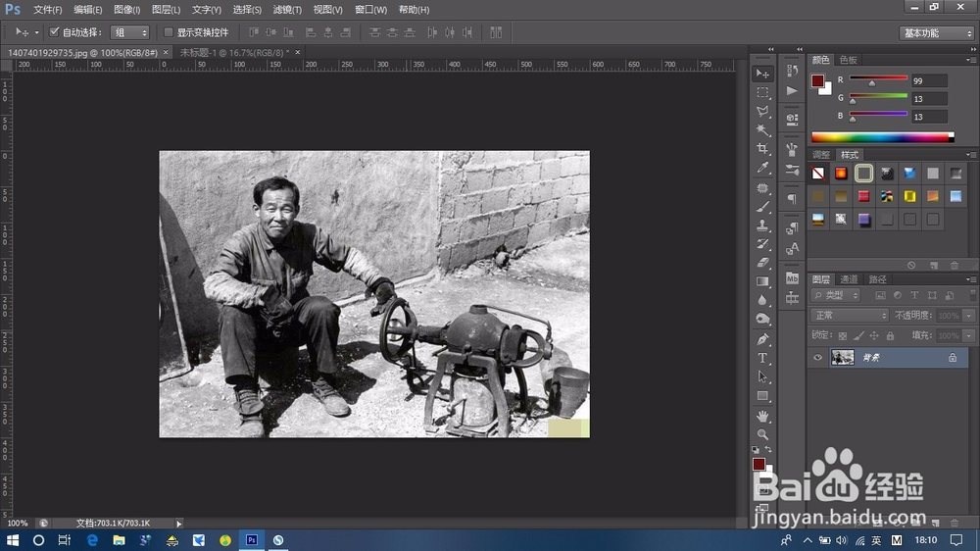Click the foreground color swatch in toolbox
This screenshot has height=551, width=980.
click(x=759, y=464)
